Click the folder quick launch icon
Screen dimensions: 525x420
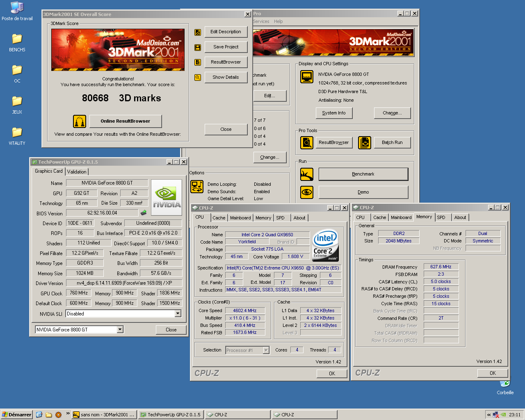pos(49,415)
